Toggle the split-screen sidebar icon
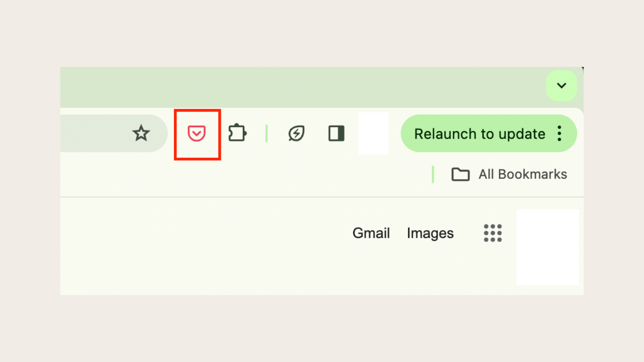The height and width of the screenshot is (362, 644). click(336, 133)
